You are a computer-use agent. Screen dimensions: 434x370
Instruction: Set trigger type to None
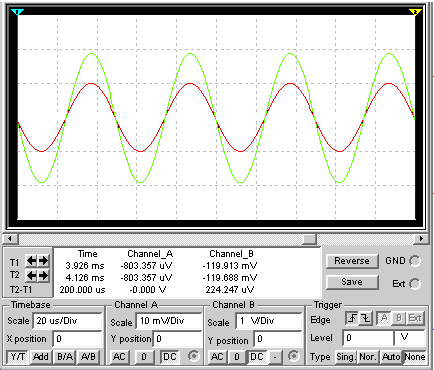click(x=415, y=357)
